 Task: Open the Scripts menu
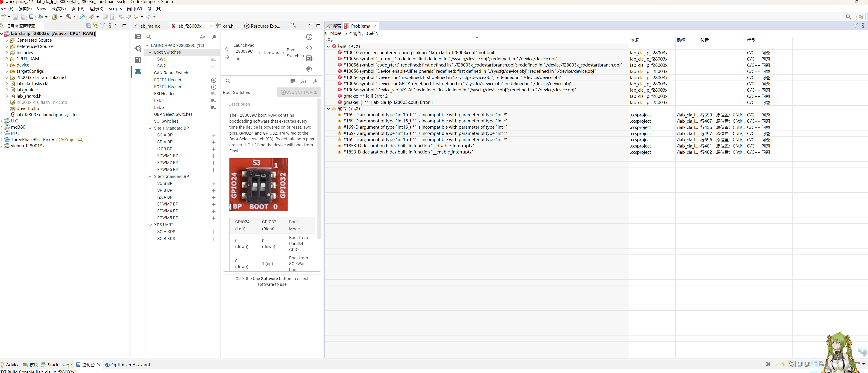point(115,9)
